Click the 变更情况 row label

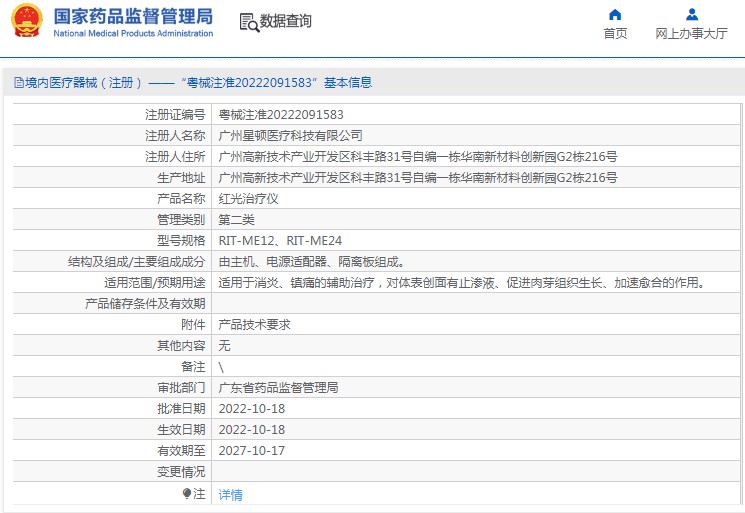(181, 472)
